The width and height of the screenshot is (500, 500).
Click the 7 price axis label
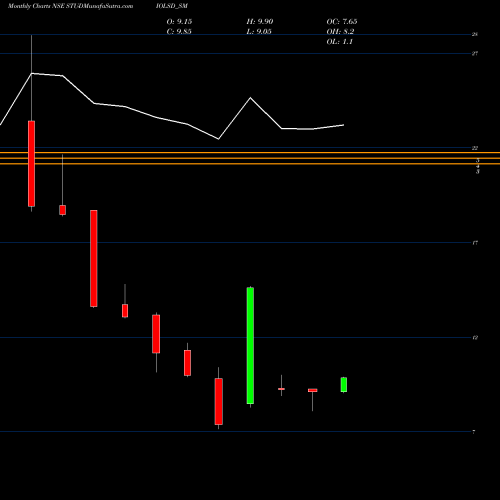click(x=474, y=432)
